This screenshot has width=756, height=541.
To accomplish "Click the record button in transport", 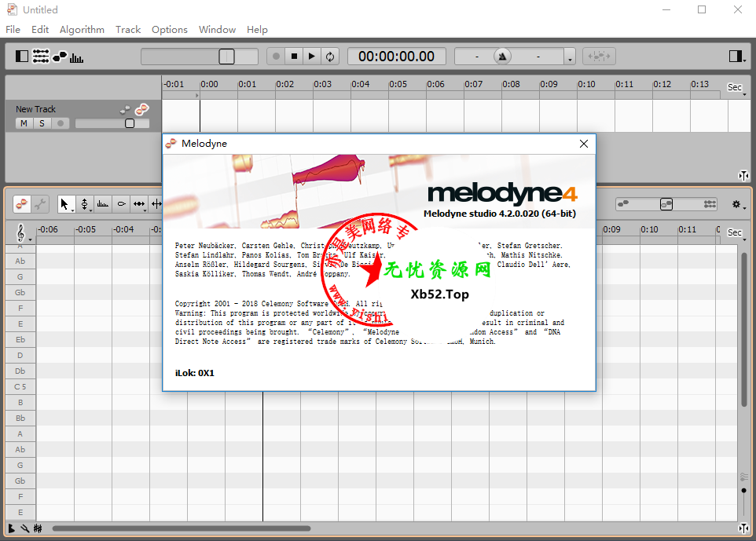I will 277,57.
